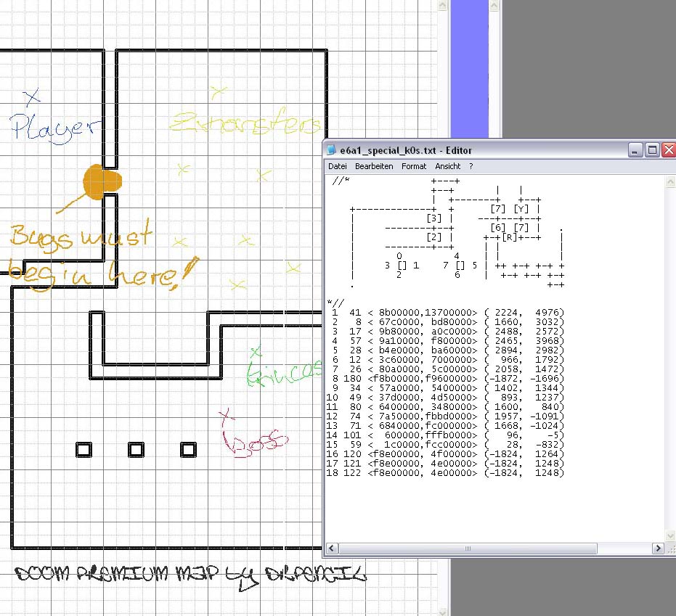
Task: Open the Bearbeiten menu
Action: pos(374,166)
